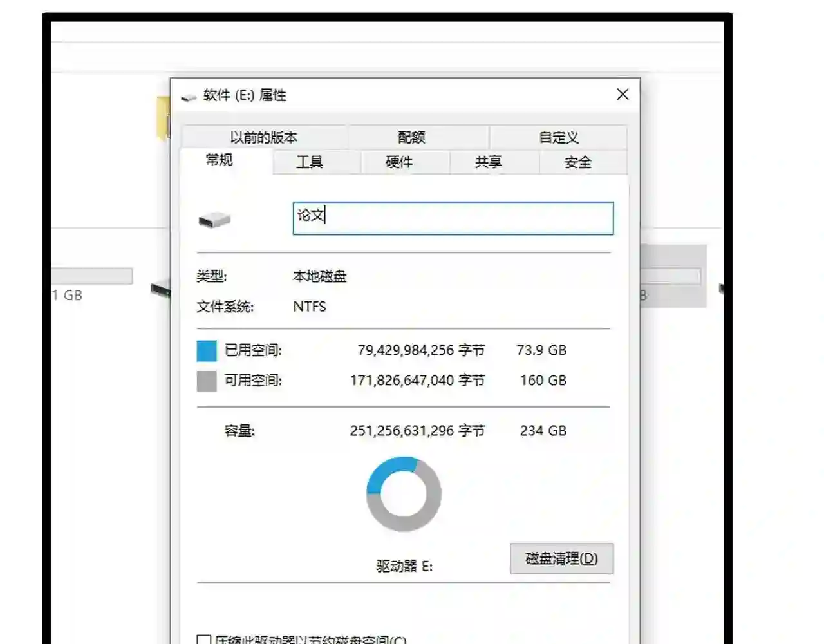Switch to the 常规 tab
824x644 pixels.
pyautogui.click(x=219, y=160)
